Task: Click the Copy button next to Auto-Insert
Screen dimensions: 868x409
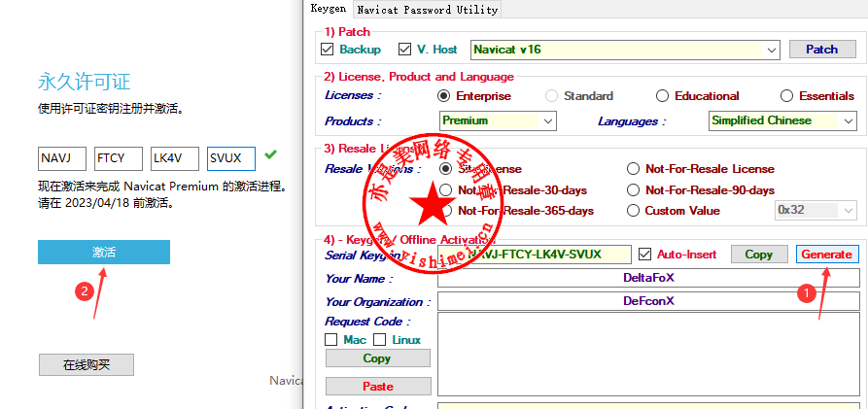Action: click(x=758, y=254)
